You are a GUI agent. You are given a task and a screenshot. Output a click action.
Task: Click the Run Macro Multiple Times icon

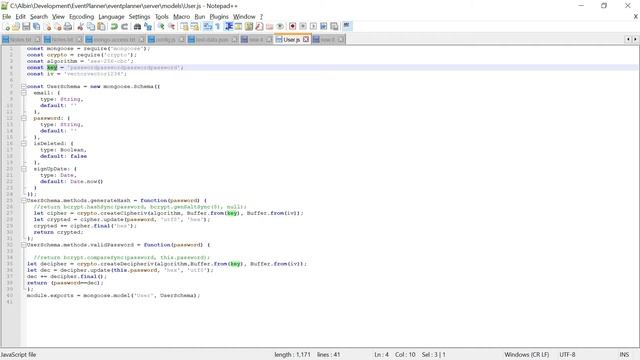pyautogui.click(x=323, y=27)
